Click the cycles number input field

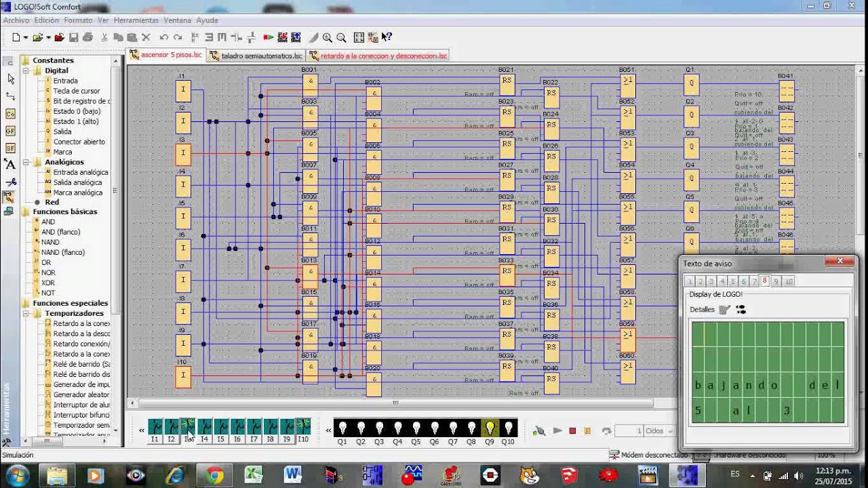(629, 431)
